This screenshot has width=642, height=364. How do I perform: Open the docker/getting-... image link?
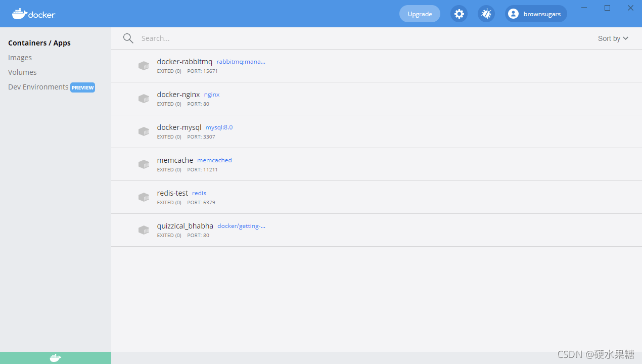(x=241, y=226)
